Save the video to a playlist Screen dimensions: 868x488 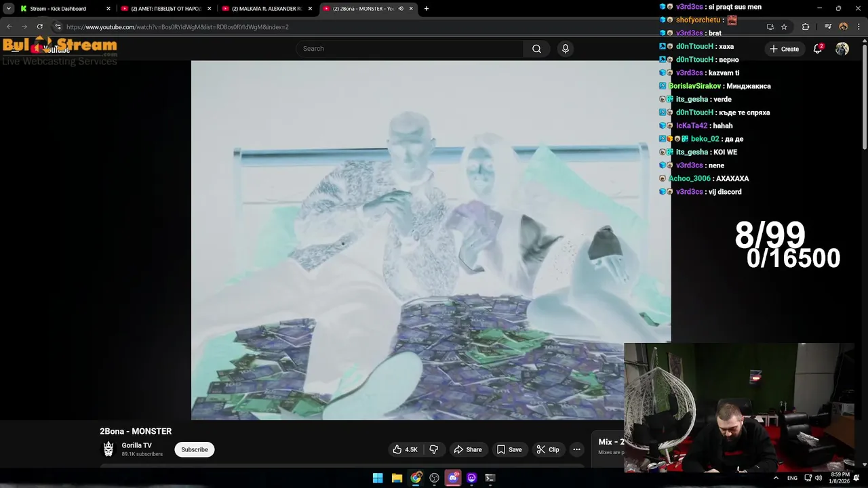tap(509, 449)
